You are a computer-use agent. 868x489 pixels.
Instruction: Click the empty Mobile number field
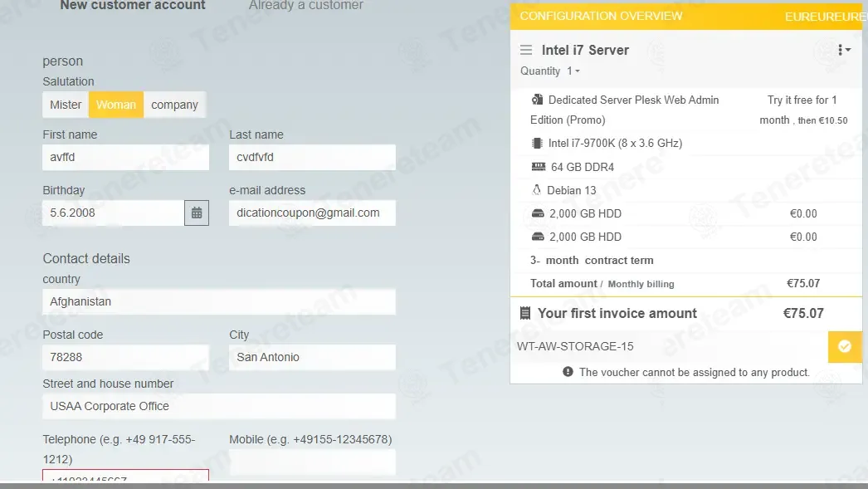[312, 462]
